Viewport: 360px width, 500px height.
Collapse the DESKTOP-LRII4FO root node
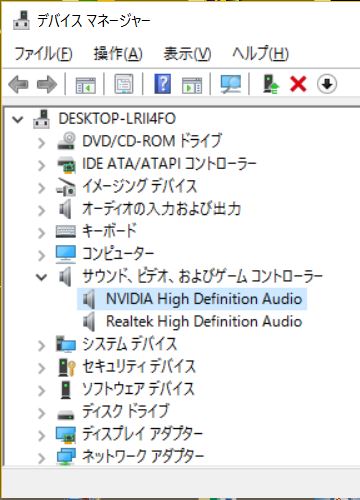pyautogui.click(x=17, y=119)
